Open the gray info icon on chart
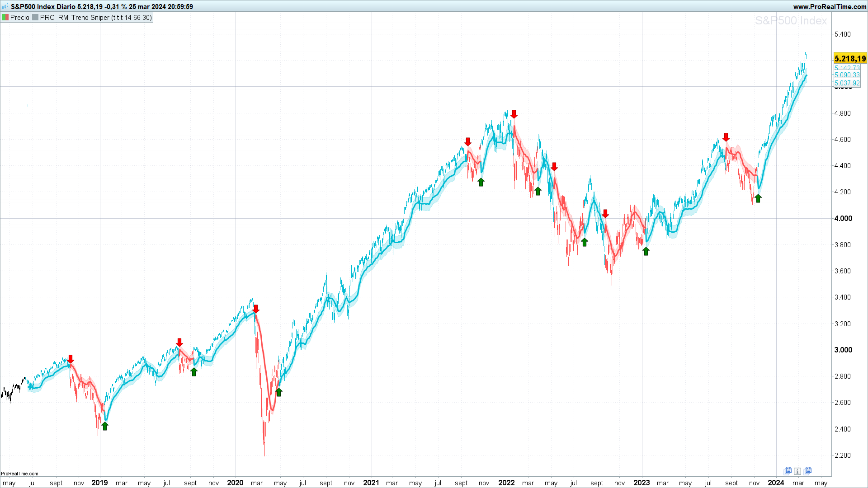Viewport: 868px width, 488px height. (797, 471)
